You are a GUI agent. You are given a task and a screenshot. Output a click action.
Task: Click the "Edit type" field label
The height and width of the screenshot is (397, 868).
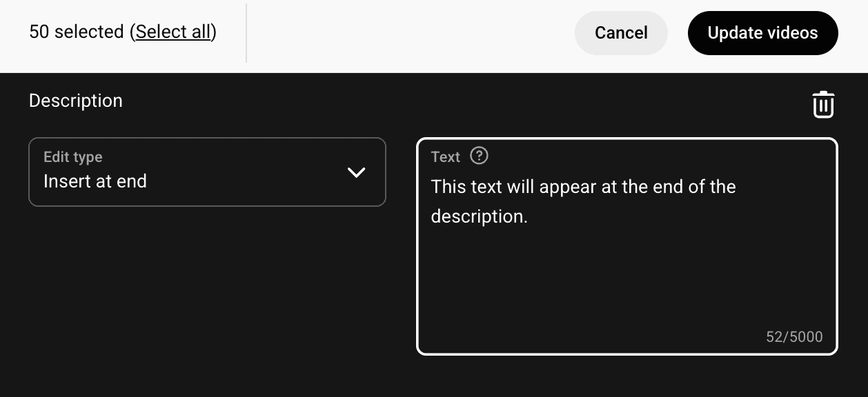point(72,157)
